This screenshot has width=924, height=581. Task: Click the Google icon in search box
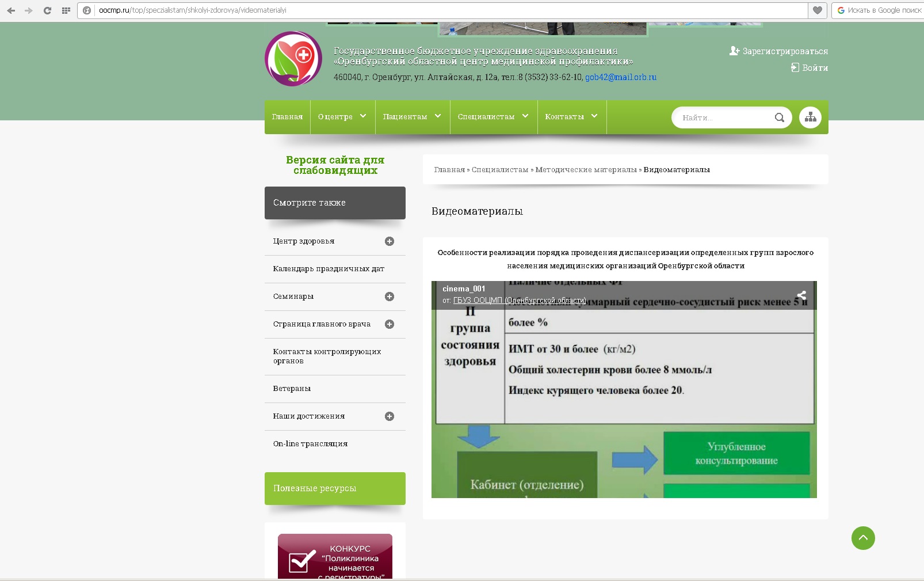click(x=841, y=10)
